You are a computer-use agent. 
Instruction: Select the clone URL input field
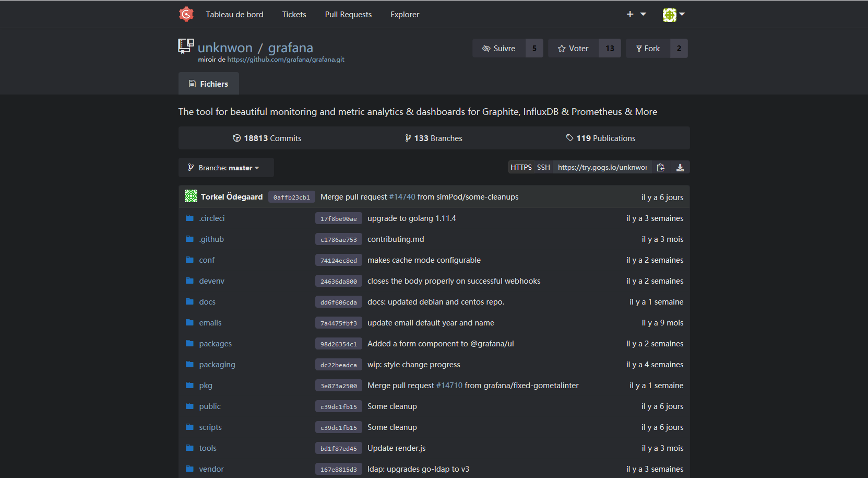click(601, 167)
